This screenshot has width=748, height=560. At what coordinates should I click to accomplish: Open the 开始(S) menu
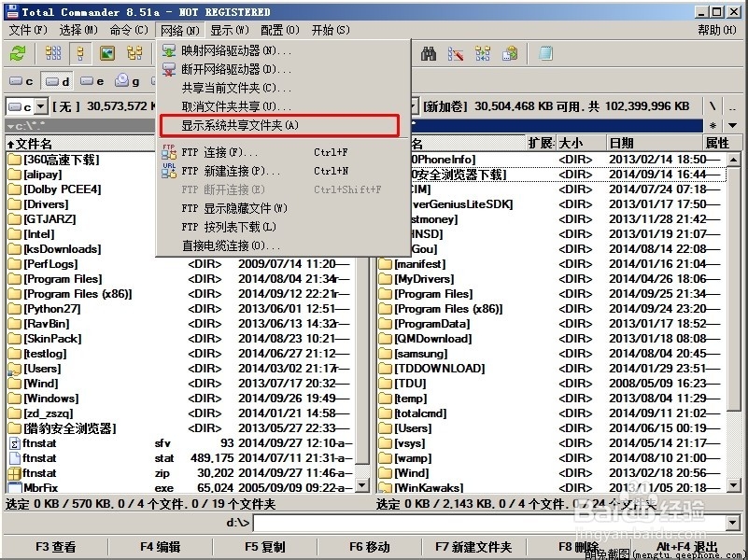[331, 31]
